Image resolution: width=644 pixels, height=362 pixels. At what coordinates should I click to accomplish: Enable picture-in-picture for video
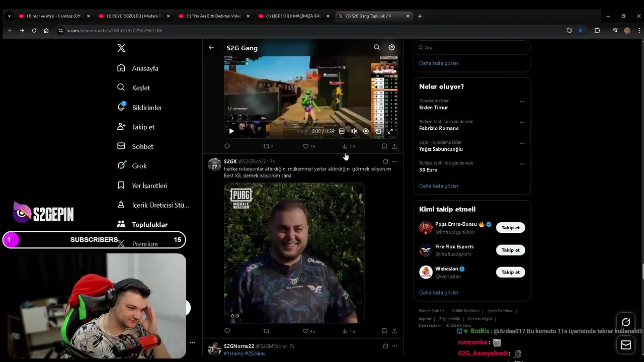pos(378,131)
